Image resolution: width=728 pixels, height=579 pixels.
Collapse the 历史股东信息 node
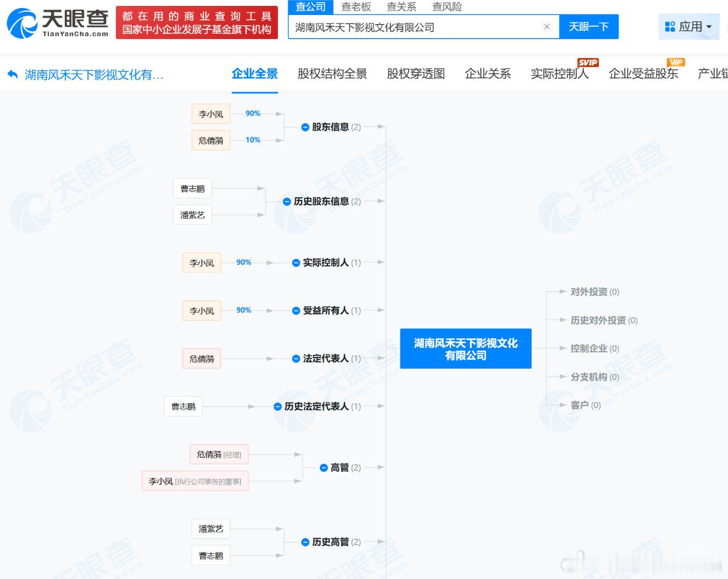(287, 202)
